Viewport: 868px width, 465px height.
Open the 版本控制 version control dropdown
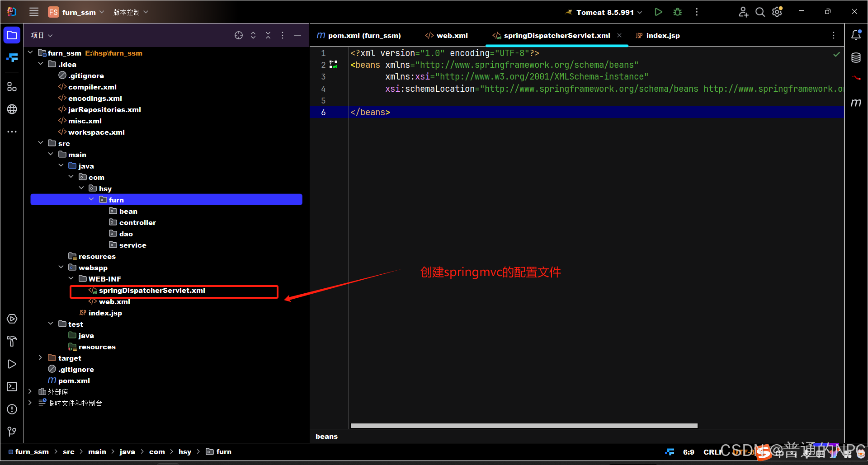click(131, 12)
